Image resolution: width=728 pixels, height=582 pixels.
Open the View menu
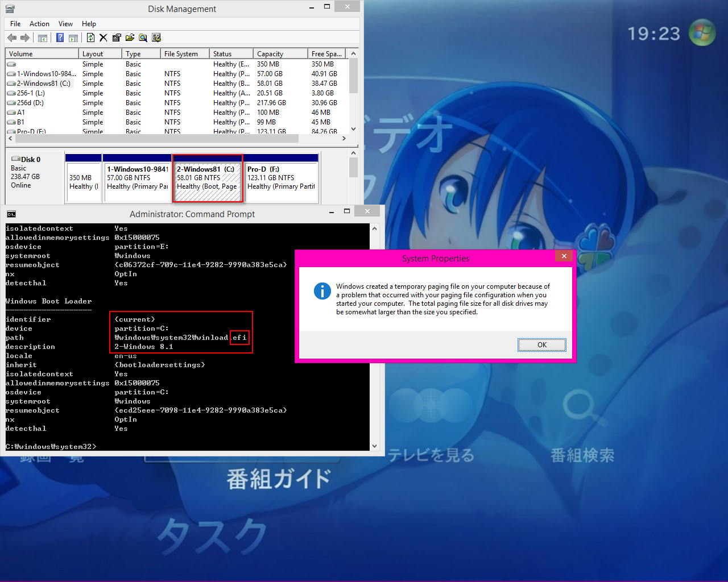pos(65,24)
